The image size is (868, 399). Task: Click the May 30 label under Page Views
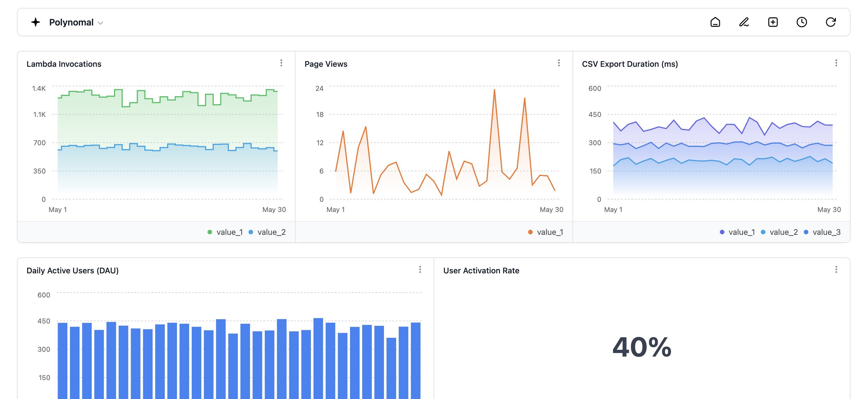coord(551,209)
